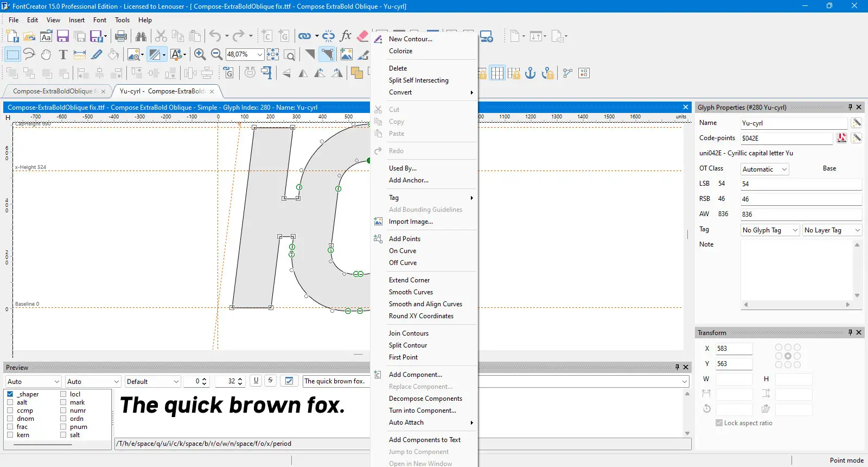
Task: Click the New Font toolbar icon
Action: (12, 36)
